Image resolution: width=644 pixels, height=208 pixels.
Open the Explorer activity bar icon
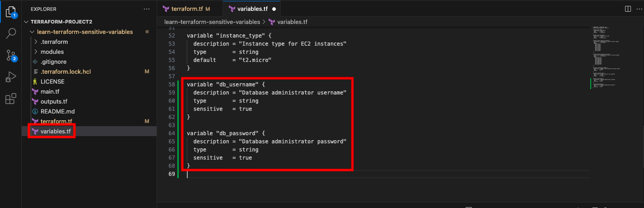10,11
